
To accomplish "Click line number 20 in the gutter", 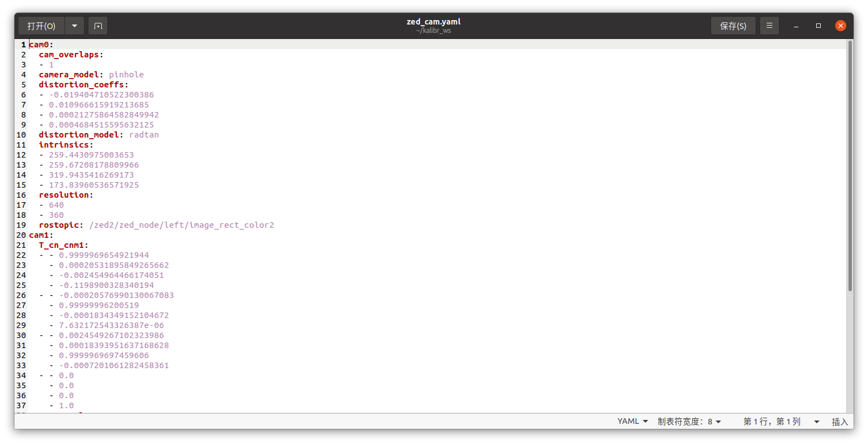I will [x=21, y=235].
